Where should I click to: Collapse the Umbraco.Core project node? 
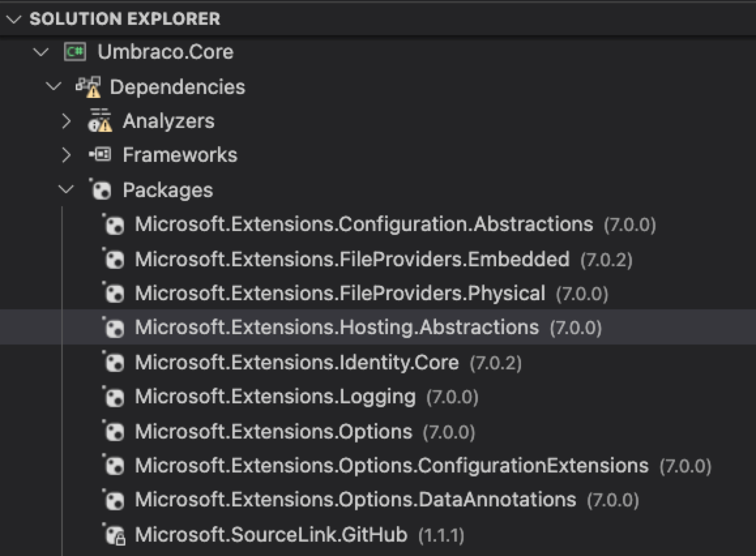tap(40, 52)
